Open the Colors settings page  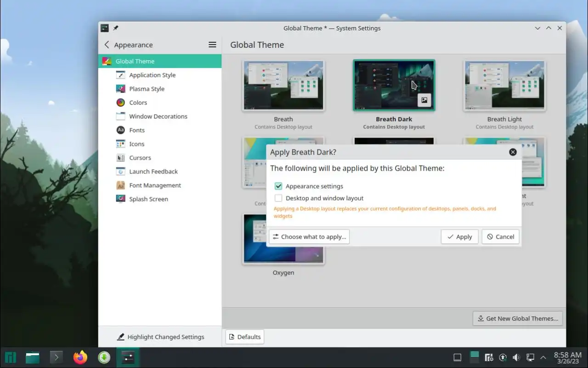(x=160, y=103)
